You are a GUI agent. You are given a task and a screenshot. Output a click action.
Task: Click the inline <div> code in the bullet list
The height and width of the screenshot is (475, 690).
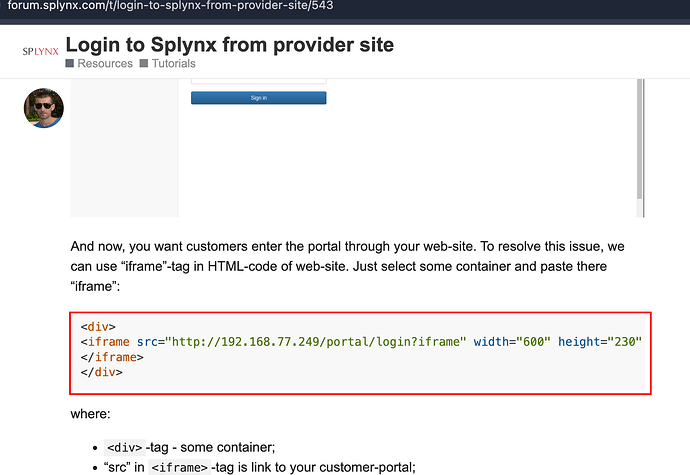click(x=125, y=448)
